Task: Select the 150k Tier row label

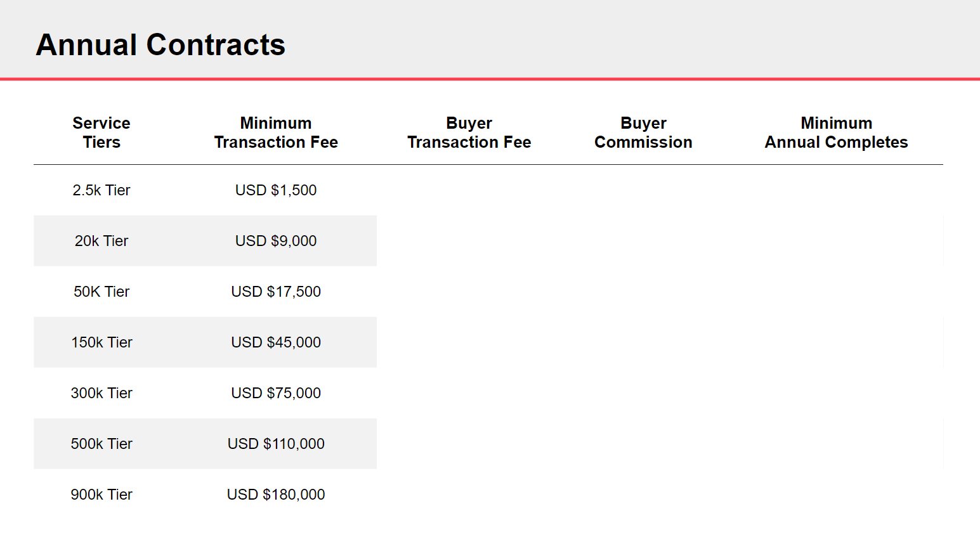Action: (101, 342)
